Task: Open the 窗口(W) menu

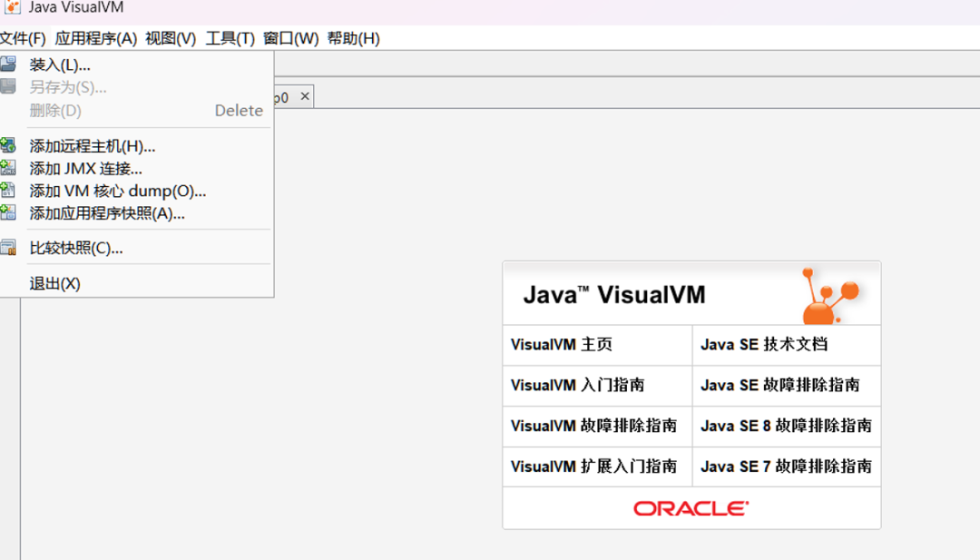Action: [x=290, y=38]
